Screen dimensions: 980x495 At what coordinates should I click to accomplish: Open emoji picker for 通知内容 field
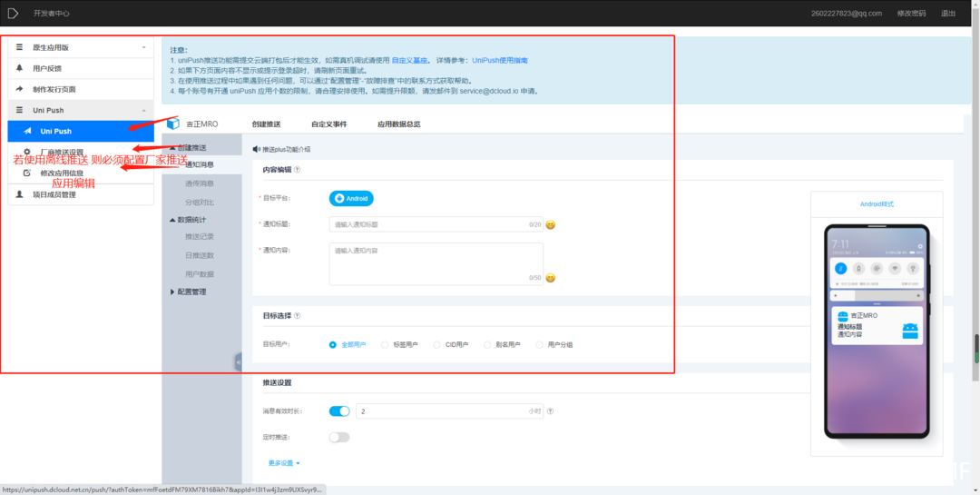(x=551, y=278)
